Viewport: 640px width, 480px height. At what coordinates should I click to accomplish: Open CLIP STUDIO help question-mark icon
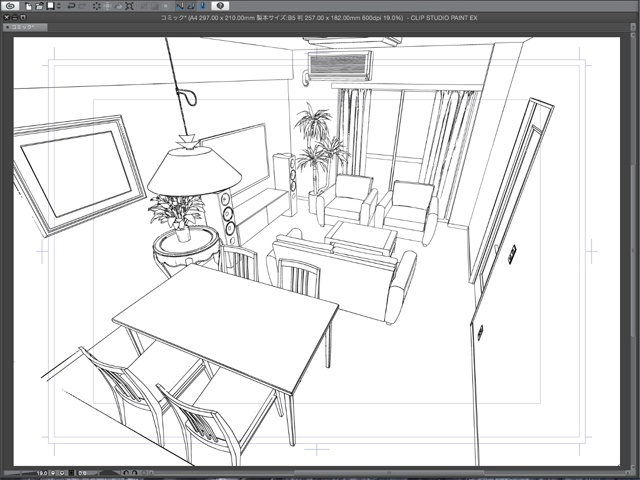click(220, 6)
